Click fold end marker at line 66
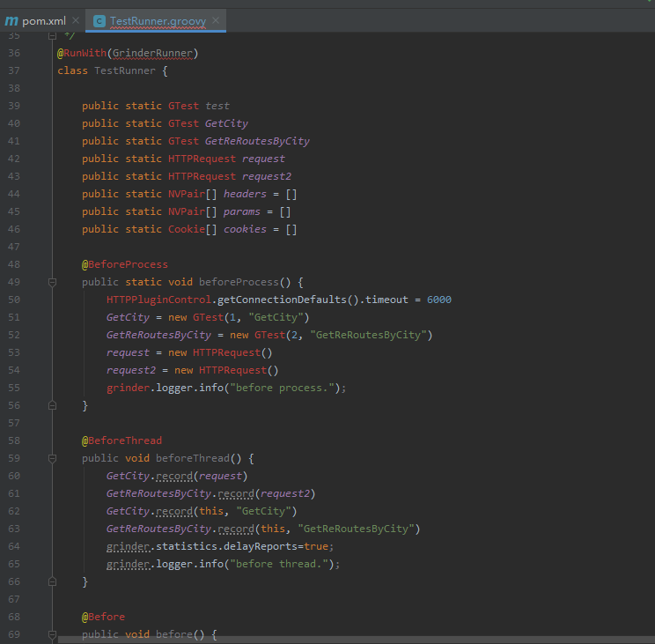Screen dimensions: 655x644 tap(52, 581)
